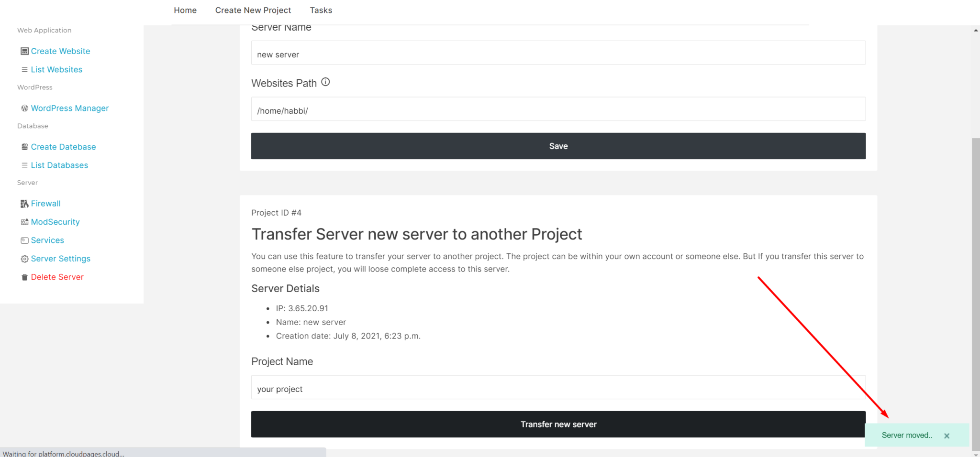Click the Services icon under Server
980x457 pixels.
24,240
